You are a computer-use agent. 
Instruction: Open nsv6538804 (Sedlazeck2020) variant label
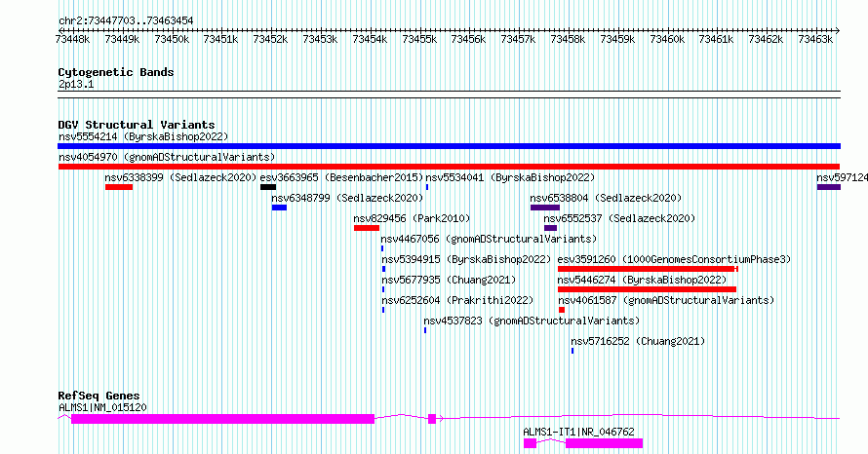tap(606, 198)
